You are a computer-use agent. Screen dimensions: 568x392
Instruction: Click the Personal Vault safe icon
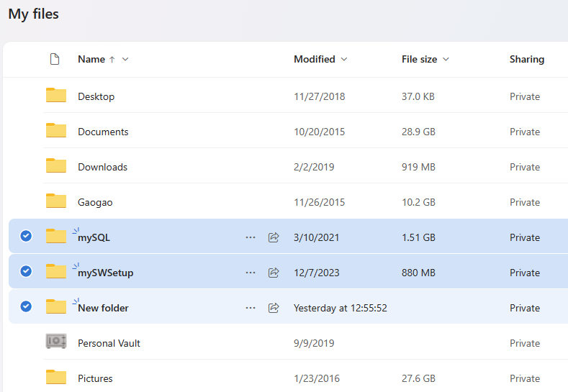[x=56, y=342]
